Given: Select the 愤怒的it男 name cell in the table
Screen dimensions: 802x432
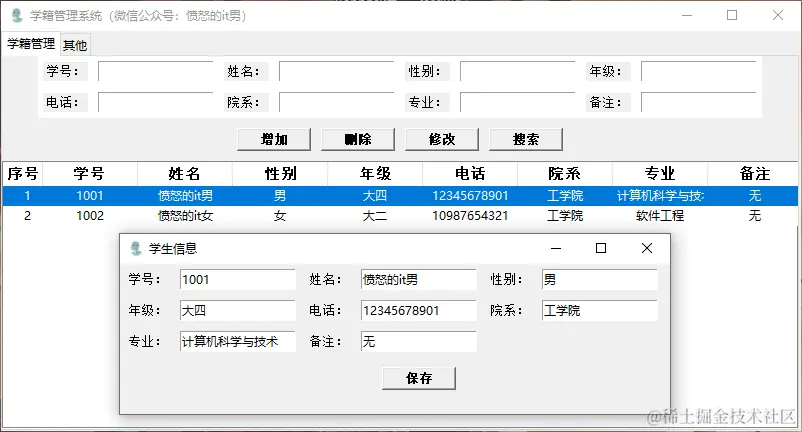Looking at the screenshot, I should coord(185,196).
